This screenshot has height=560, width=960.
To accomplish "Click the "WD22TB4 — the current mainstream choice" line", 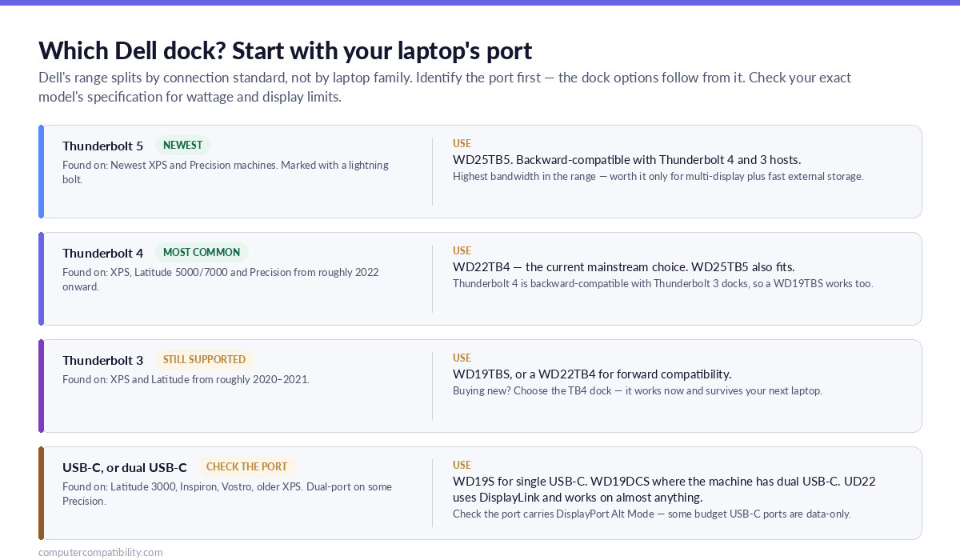I will 623,266.
